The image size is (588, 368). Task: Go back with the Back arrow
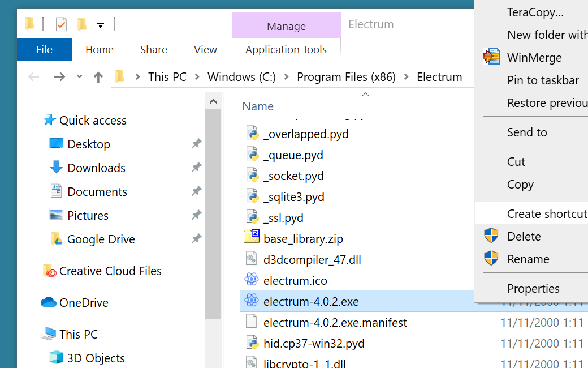tap(34, 77)
